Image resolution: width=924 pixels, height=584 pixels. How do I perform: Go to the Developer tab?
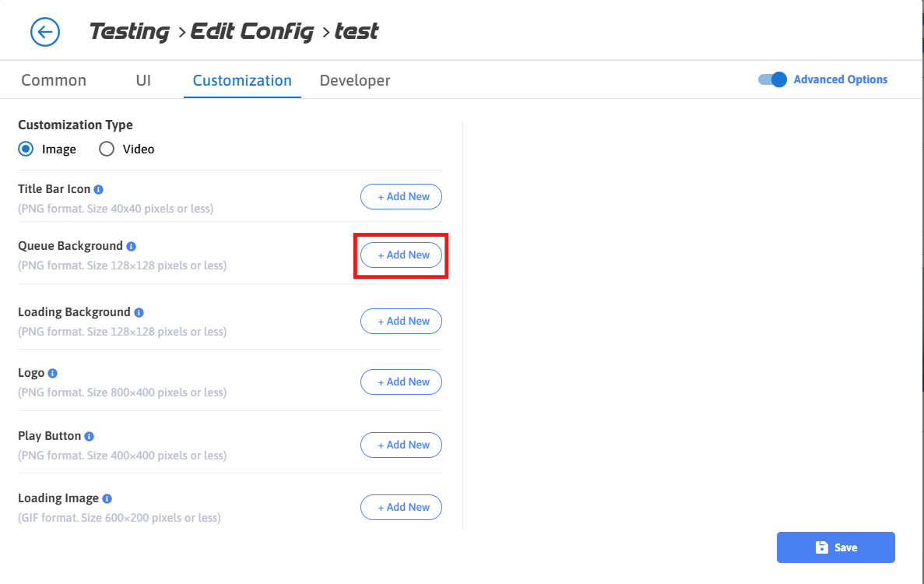pos(355,80)
